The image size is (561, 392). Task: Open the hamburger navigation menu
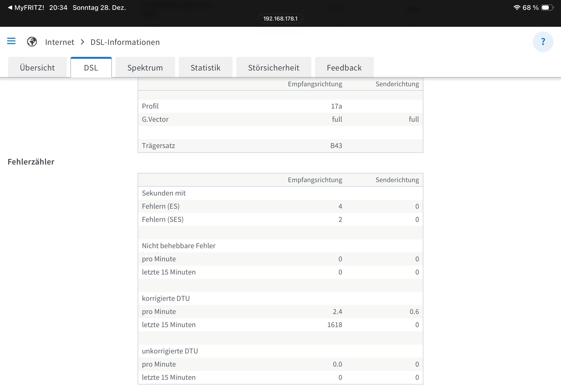(11, 41)
